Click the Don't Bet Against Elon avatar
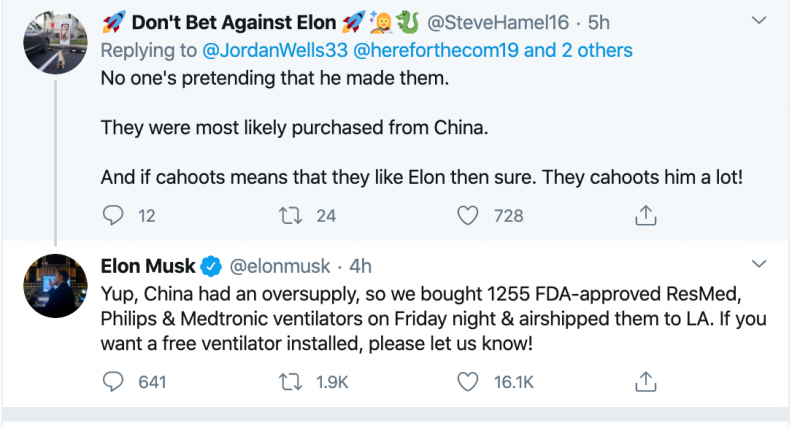Screen dimensions: 800x426 pos(52,39)
